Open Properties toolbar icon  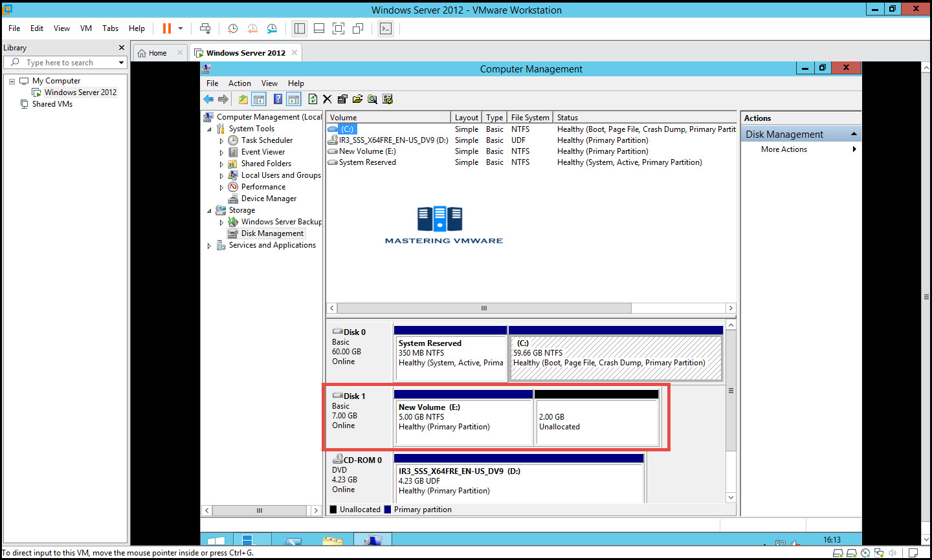point(342,99)
